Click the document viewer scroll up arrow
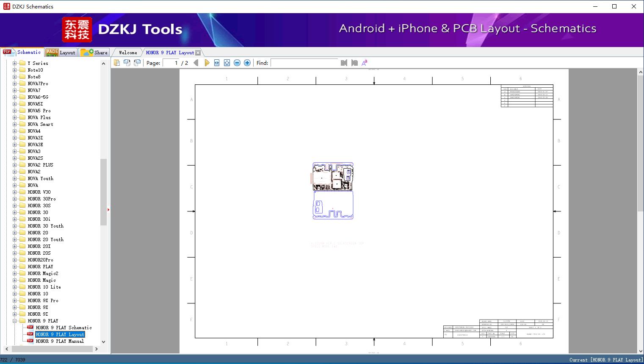This screenshot has width=644, height=364. pyautogui.click(x=641, y=72)
